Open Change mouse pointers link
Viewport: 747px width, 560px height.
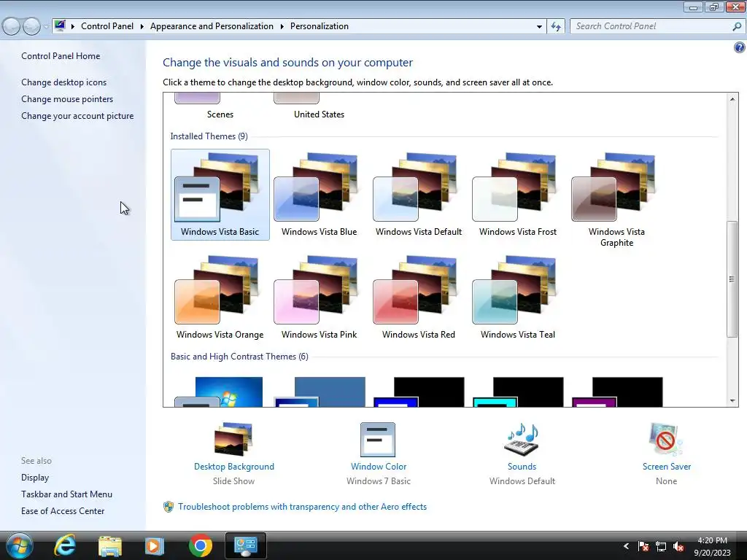click(x=67, y=99)
